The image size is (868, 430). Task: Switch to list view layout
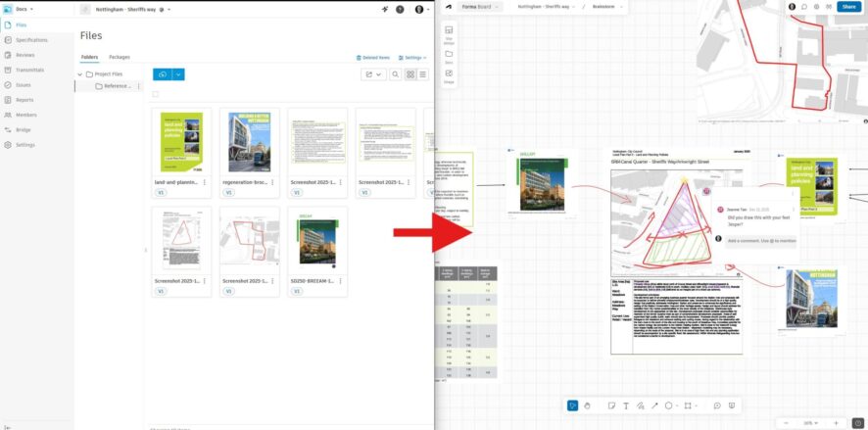pos(422,74)
